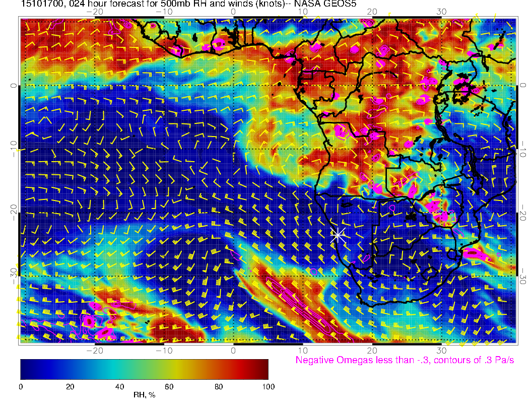
Task: Click the right latitude axis label '-10'
Action: point(523,149)
